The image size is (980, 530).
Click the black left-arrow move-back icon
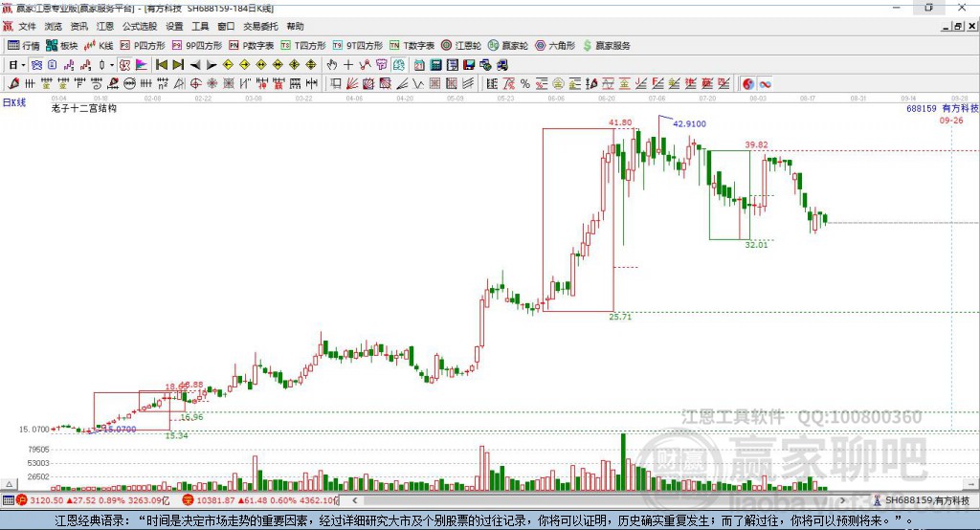[x=195, y=65]
